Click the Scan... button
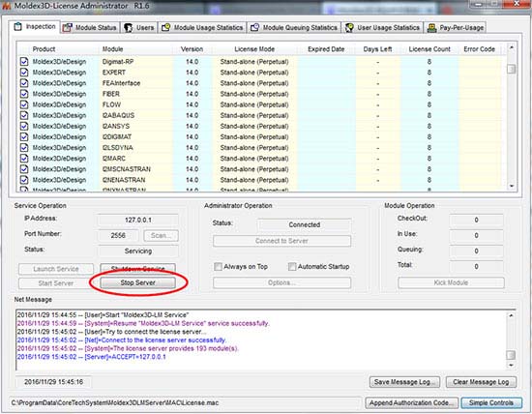The height and width of the screenshot is (414, 532). point(161,235)
